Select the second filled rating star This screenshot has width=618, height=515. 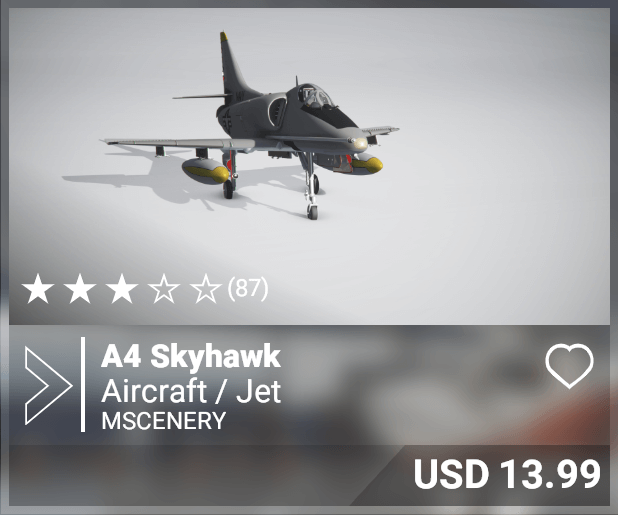80,289
